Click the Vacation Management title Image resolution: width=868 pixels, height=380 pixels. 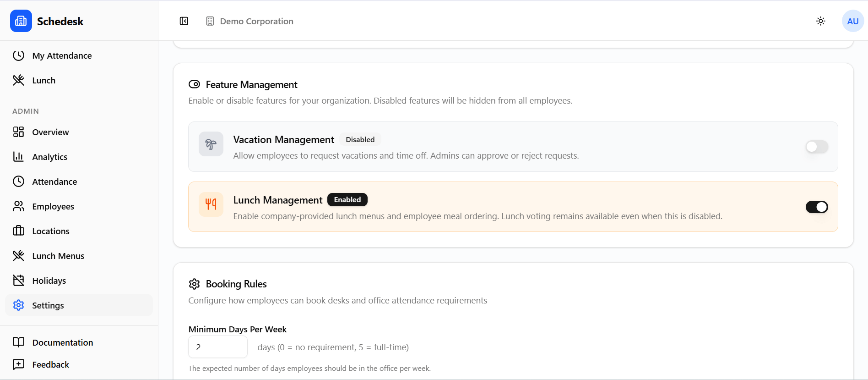pyautogui.click(x=284, y=140)
